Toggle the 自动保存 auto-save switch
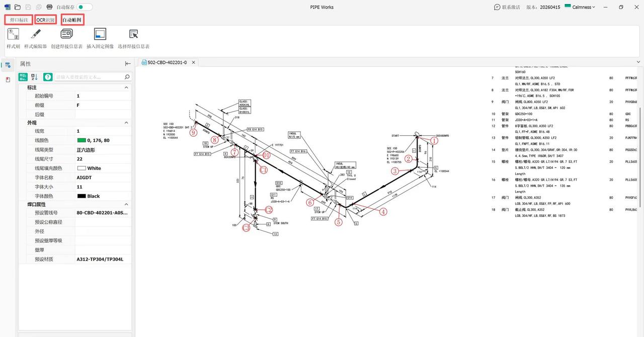The width and height of the screenshot is (644, 337). 85,7
